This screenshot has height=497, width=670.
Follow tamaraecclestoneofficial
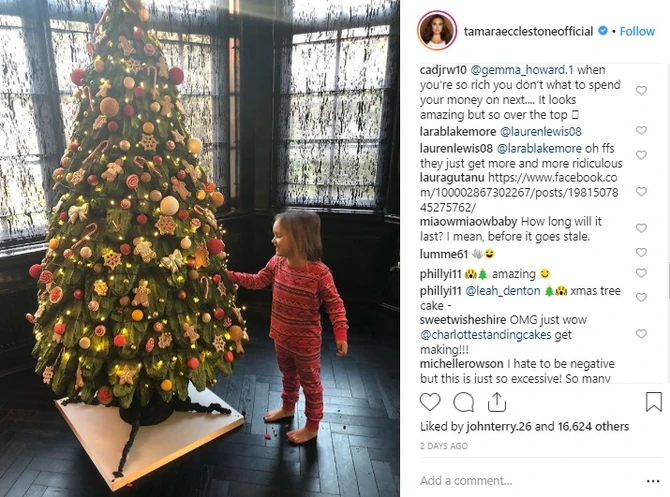[637, 31]
